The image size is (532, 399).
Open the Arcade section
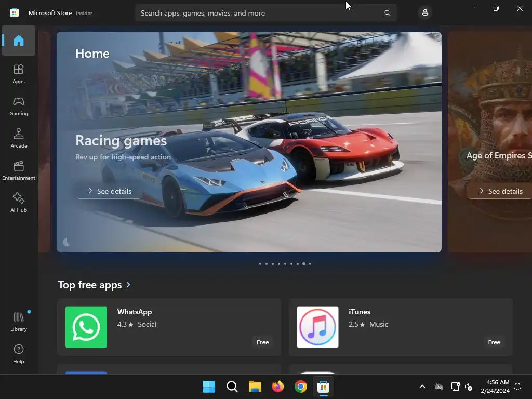coord(19,138)
